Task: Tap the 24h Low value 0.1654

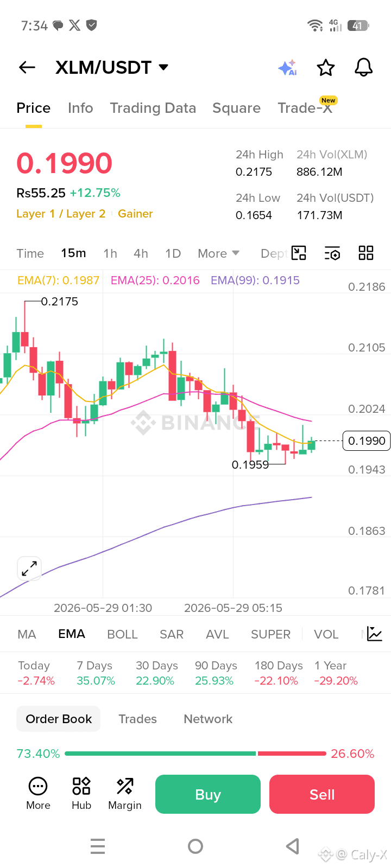Action: [254, 215]
